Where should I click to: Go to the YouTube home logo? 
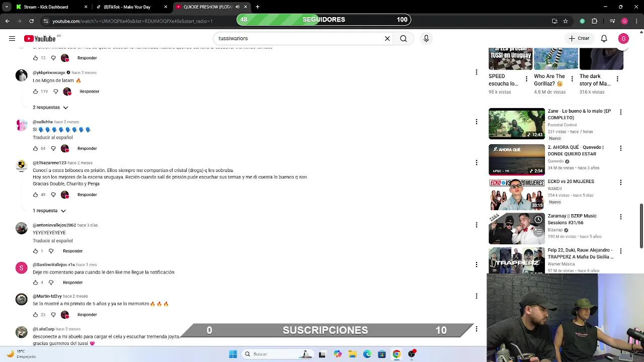tap(40, 39)
